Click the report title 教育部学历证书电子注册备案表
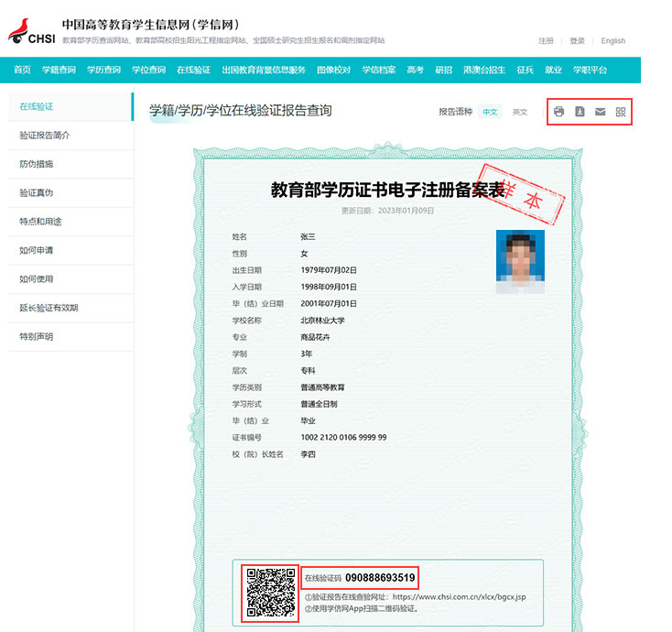This screenshot has width=672, height=632. [x=388, y=190]
